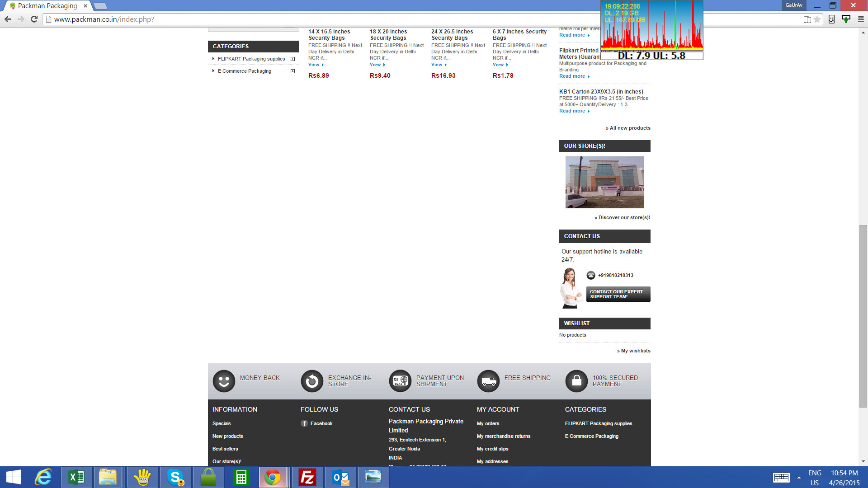Show hidden system tray icons arrow

(x=799, y=478)
